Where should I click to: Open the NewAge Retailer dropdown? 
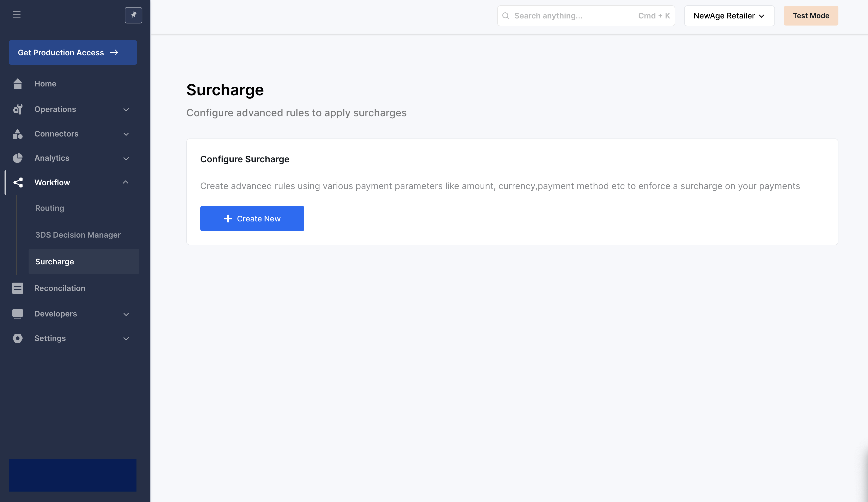tap(729, 16)
